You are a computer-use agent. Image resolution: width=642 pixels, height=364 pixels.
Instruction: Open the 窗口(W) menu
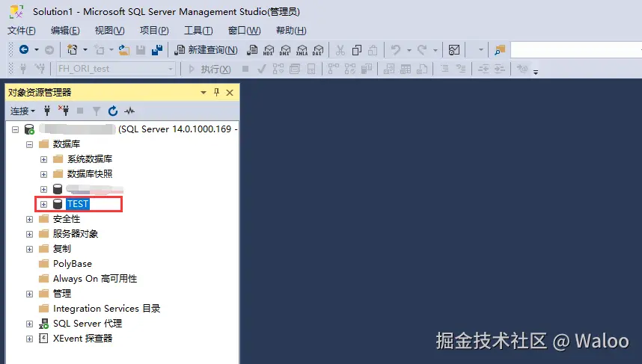[x=244, y=31]
